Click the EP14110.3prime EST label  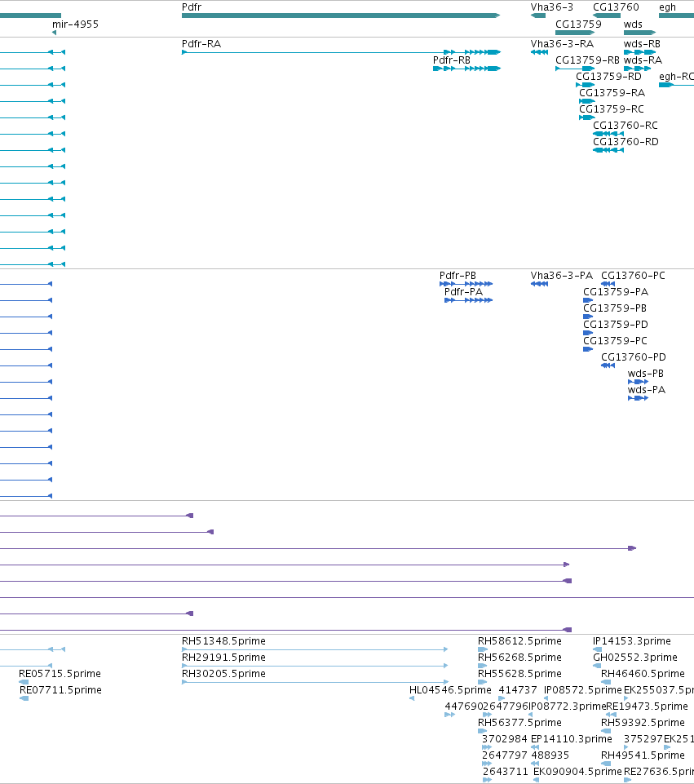571,739
